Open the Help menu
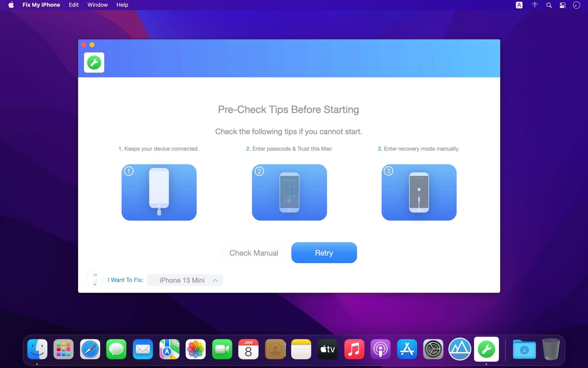Screen dimensions: 588x368 (122, 5)
